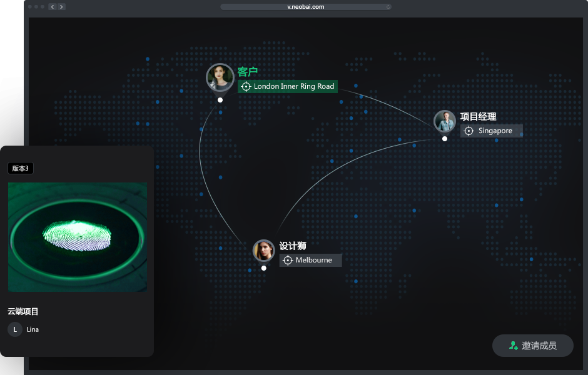Open the 客户 avatar photo
The width and height of the screenshot is (588, 375).
pyautogui.click(x=220, y=77)
